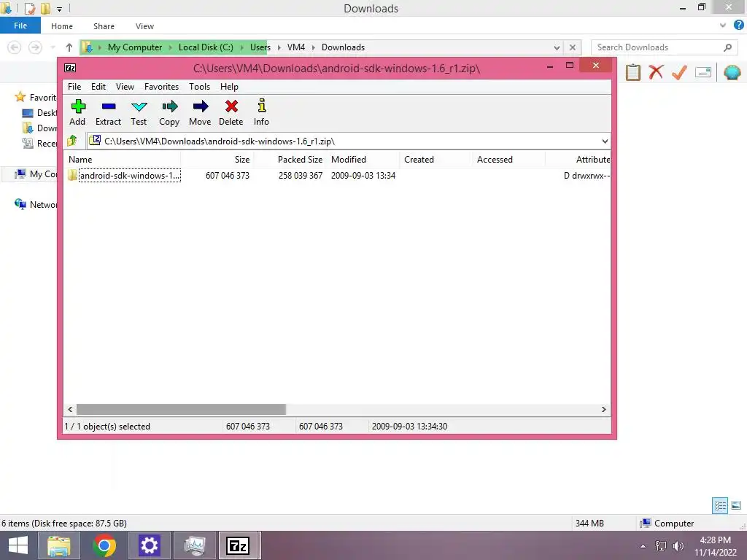
Task: Run Test on the archive
Action: (139, 112)
